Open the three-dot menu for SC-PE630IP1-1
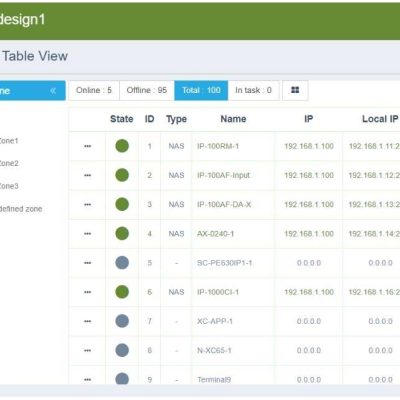 [x=88, y=263]
